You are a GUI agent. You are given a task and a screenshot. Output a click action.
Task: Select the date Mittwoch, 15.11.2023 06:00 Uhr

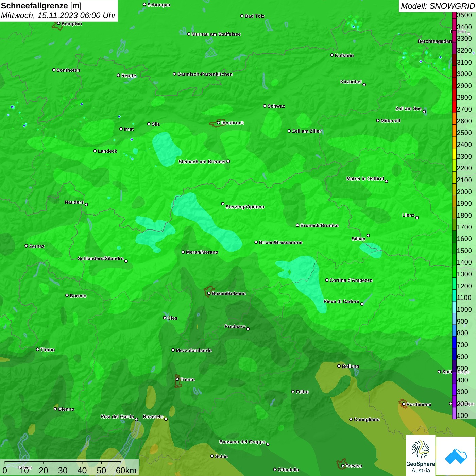(58, 16)
